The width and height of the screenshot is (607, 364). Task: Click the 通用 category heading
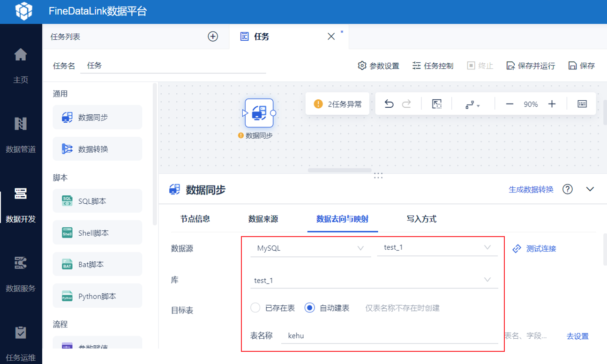click(x=60, y=94)
